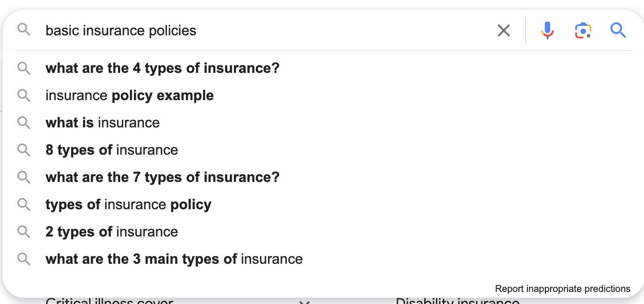Click the voice search microphone icon
The width and height of the screenshot is (644, 304).
pos(548,30)
